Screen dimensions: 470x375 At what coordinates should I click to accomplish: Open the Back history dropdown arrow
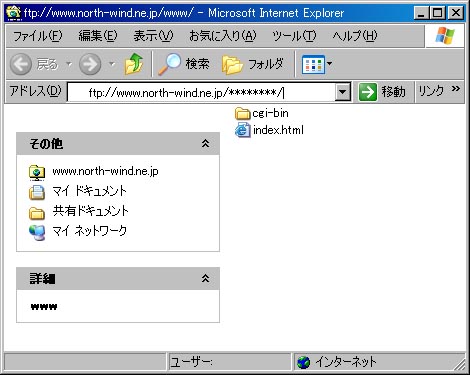click(x=69, y=63)
